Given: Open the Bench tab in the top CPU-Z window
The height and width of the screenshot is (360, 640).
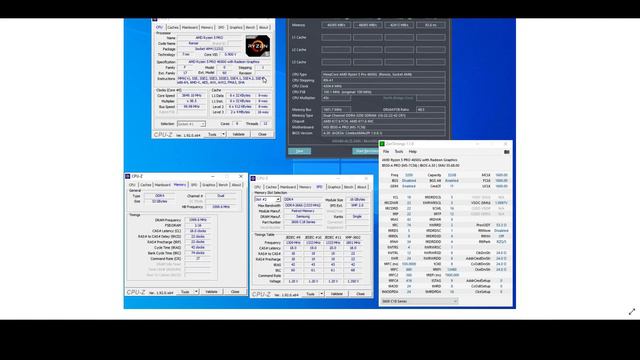Looking at the screenshot, I should click(x=250, y=27).
